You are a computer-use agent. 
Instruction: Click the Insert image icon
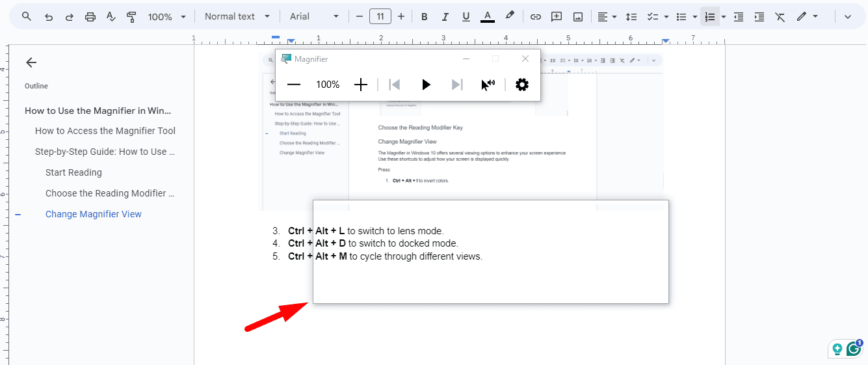click(577, 17)
